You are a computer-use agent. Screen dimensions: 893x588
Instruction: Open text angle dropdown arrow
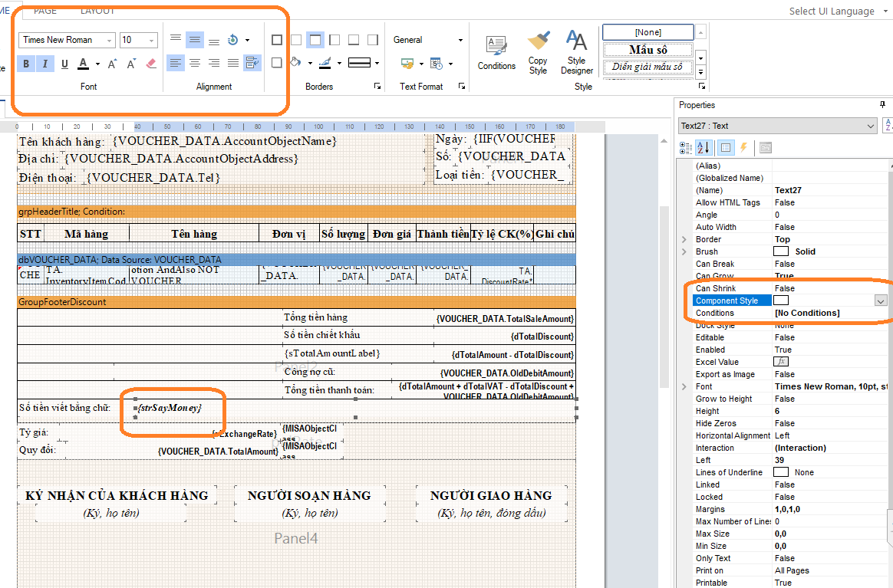[x=247, y=40]
